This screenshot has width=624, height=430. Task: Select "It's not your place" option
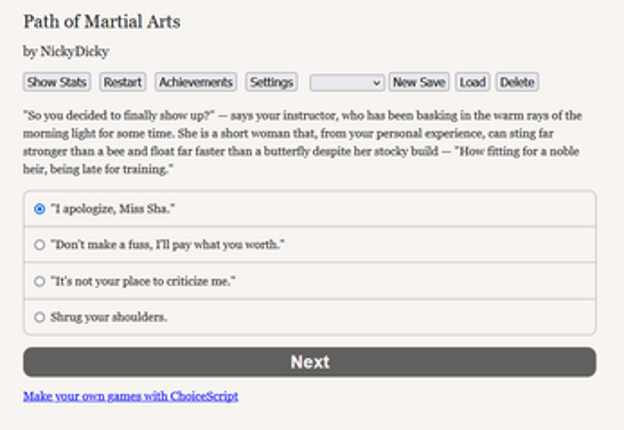(x=310, y=281)
